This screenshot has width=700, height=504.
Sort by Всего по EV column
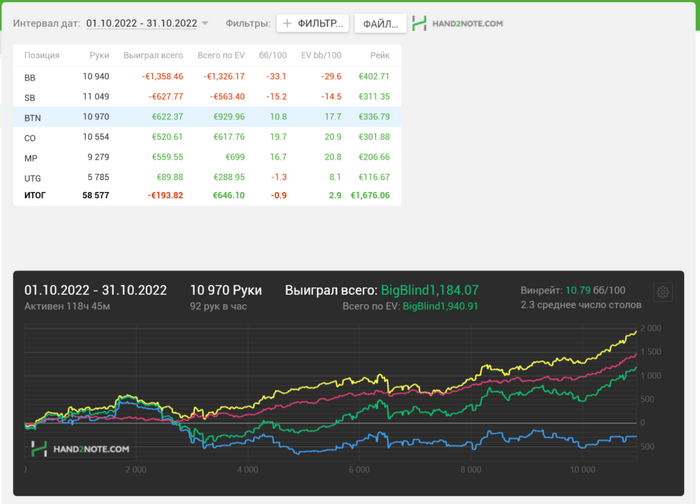coord(221,56)
